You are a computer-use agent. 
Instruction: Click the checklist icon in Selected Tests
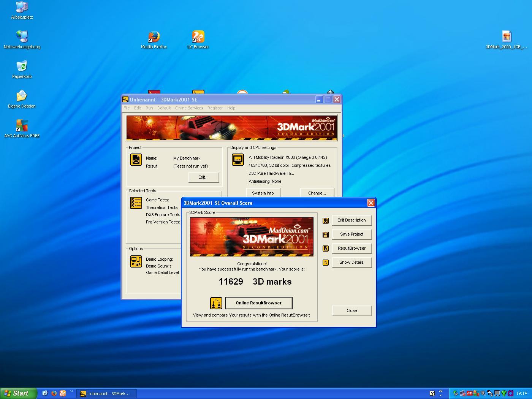coord(136,203)
